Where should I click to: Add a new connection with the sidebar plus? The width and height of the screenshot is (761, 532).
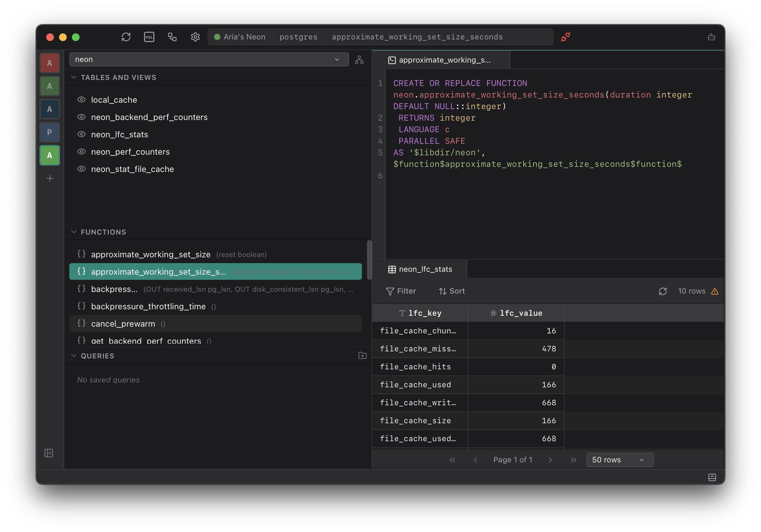(x=50, y=178)
